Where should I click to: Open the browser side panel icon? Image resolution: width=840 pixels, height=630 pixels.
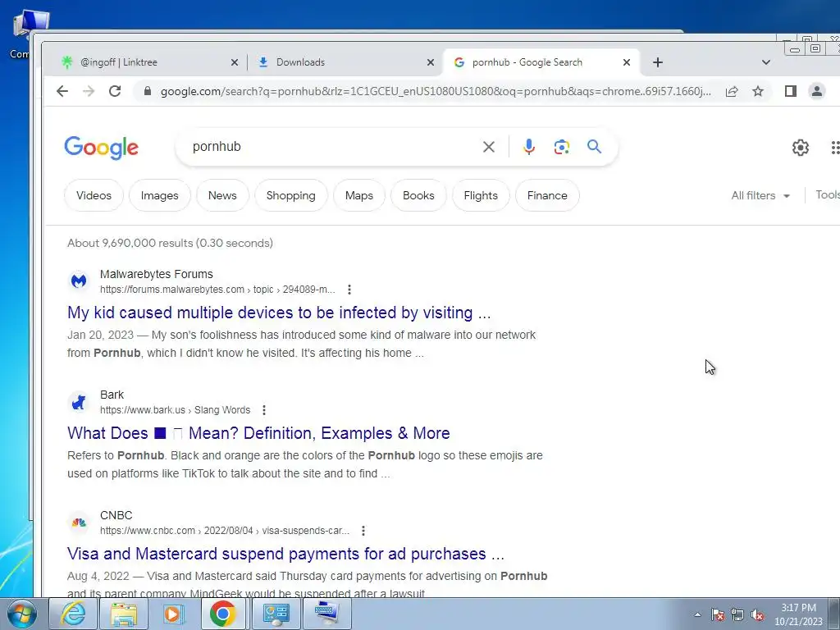point(791,91)
